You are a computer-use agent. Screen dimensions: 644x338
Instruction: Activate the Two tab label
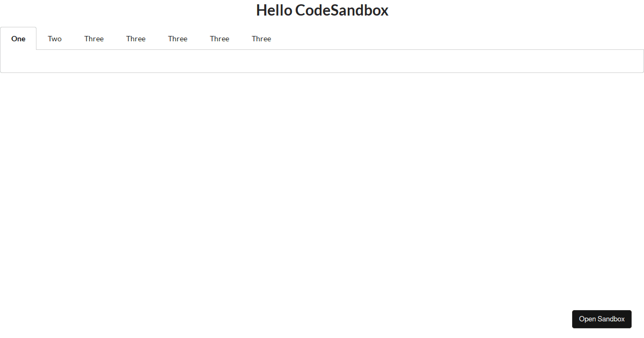pyautogui.click(x=55, y=38)
